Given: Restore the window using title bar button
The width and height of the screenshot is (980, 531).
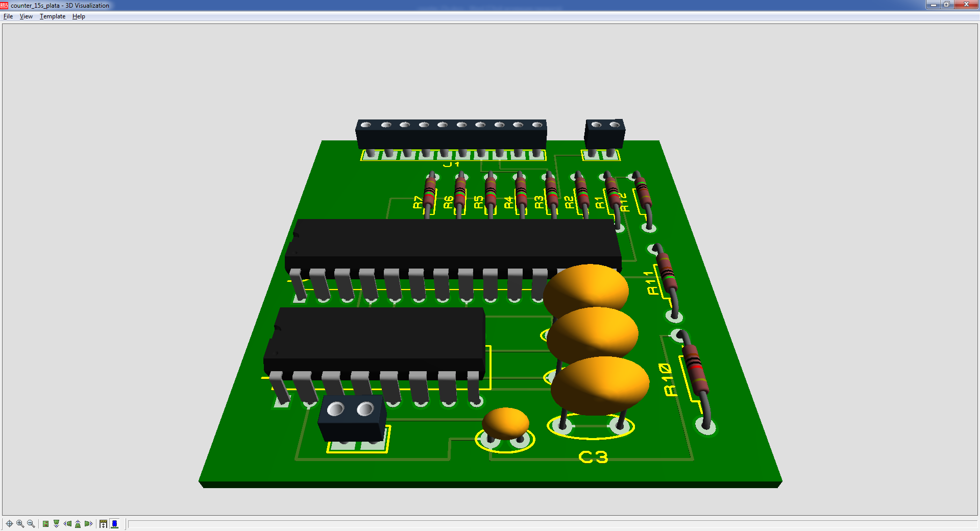Looking at the screenshot, I should [946, 5].
